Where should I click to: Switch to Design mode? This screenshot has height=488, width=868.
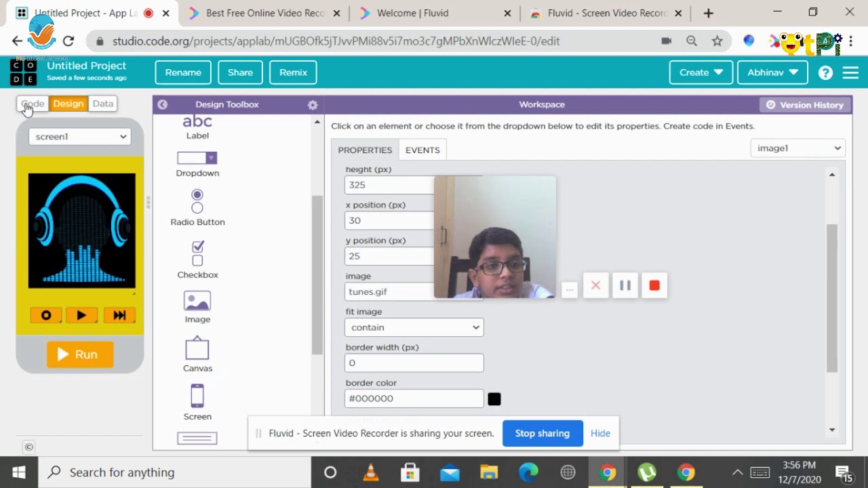click(x=68, y=104)
